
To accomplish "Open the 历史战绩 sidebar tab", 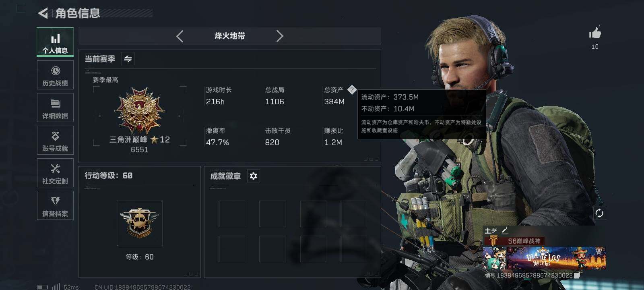I will click(x=55, y=75).
